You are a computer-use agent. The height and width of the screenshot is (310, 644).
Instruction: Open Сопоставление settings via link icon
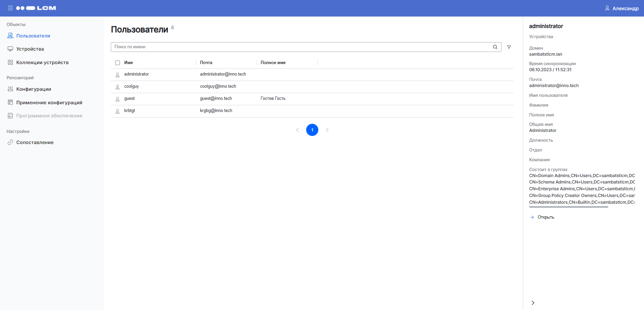[10, 142]
